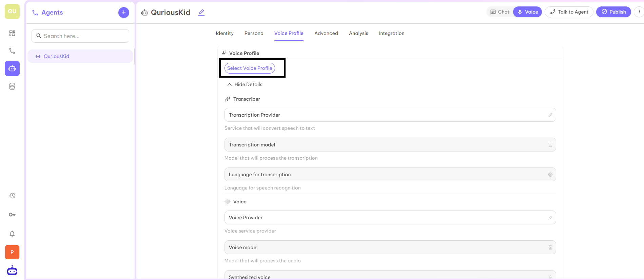Screen dimensions: 644x280
Task: Add a new agent with plus button
Action: point(124,13)
